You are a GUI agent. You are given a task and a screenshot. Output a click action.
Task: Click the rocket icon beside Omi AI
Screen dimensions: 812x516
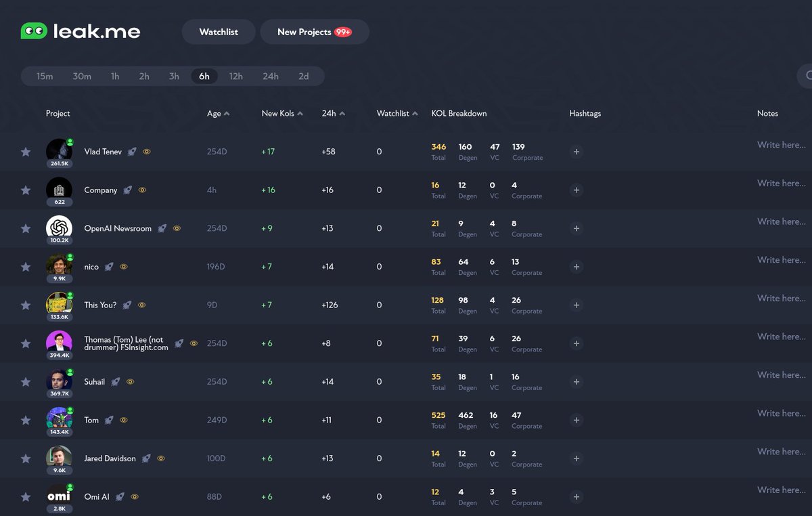click(120, 496)
